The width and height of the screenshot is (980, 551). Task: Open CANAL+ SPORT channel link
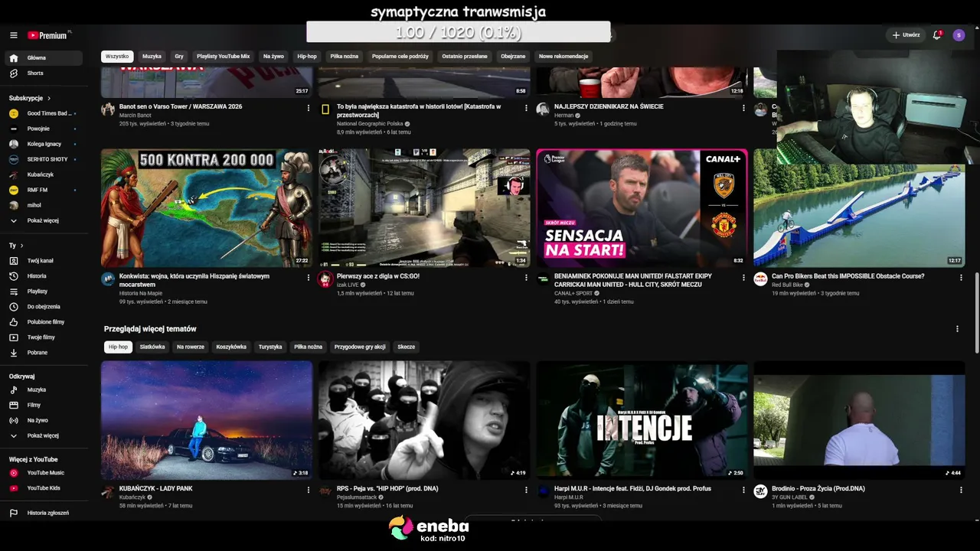(573, 293)
